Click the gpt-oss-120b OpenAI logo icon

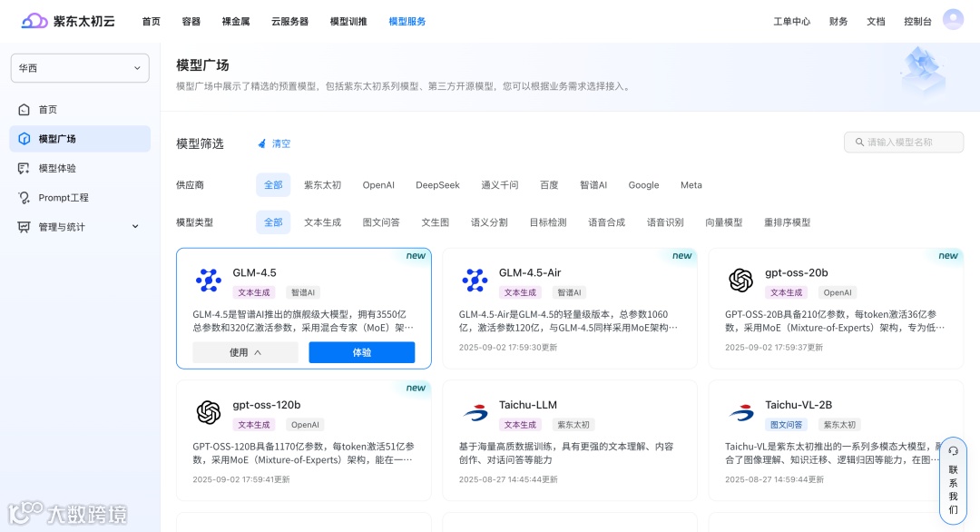point(208,412)
